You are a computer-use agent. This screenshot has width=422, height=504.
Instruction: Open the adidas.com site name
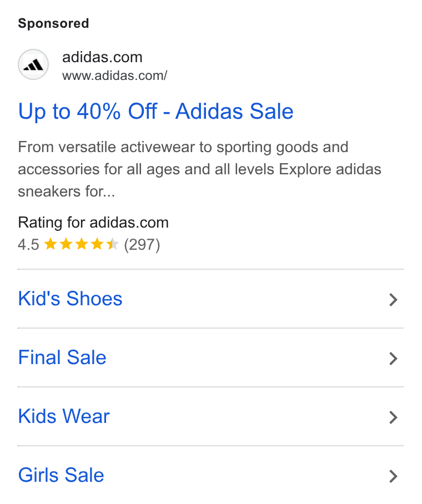pos(102,57)
